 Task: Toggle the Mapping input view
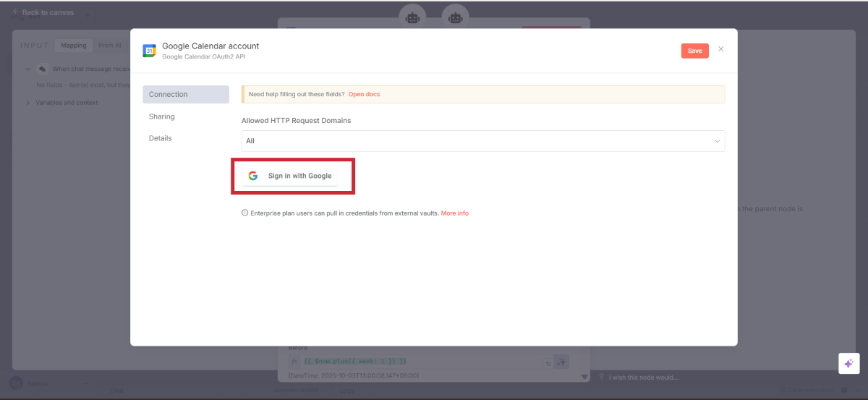point(73,46)
